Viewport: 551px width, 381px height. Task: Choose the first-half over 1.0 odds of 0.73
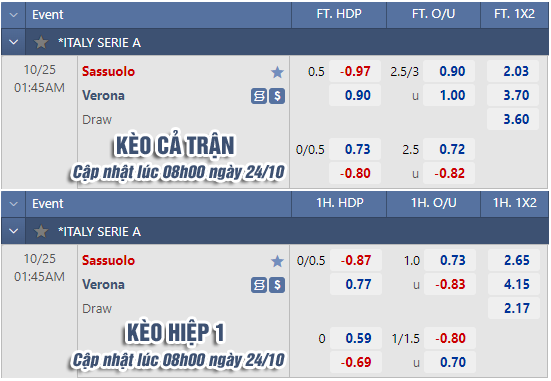[450, 260]
